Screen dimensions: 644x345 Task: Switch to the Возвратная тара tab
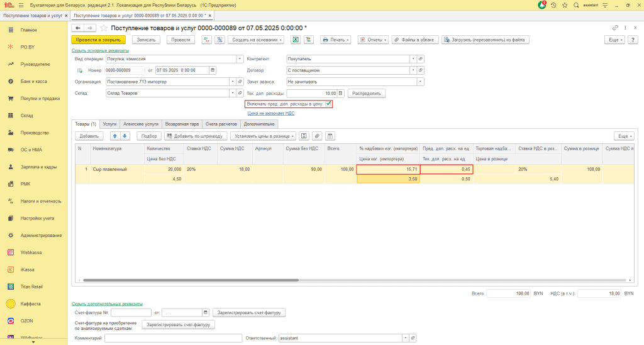[x=182, y=124]
